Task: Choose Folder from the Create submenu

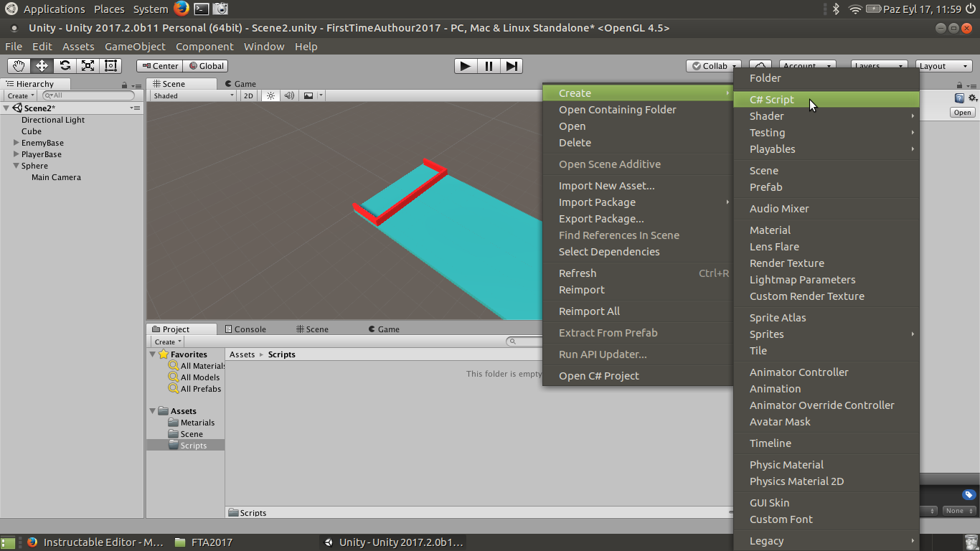Action: [x=826, y=78]
